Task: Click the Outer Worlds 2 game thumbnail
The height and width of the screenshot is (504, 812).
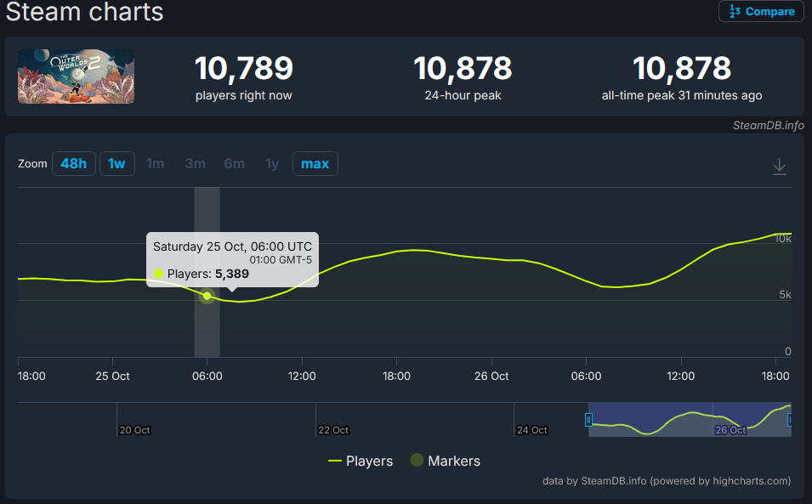Action: pyautogui.click(x=76, y=76)
